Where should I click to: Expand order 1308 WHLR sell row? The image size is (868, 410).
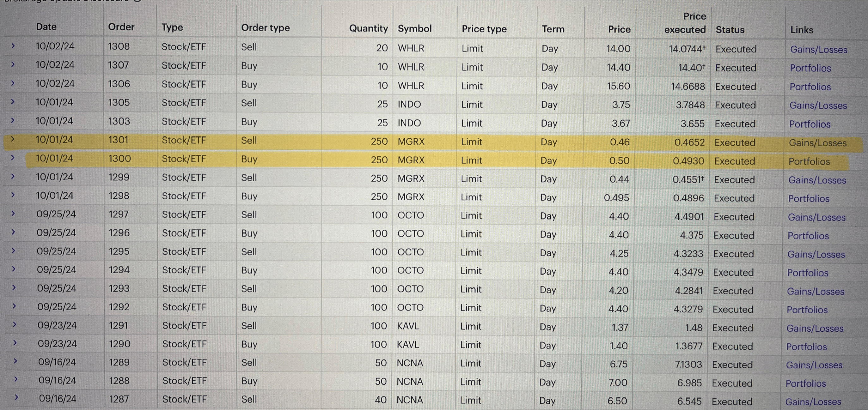pyautogui.click(x=13, y=46)
